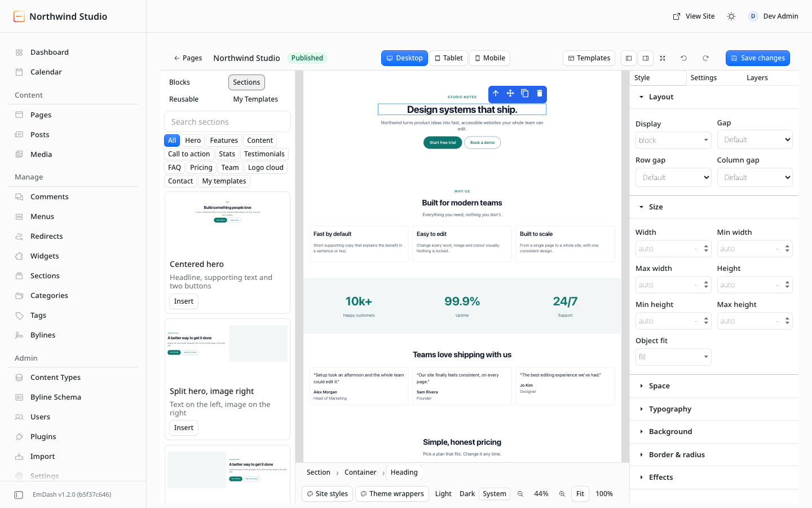Image resolution: width=812 pixels, height=508 pixels.
Task: Delete the selected heading block
Action: [540, 94]
